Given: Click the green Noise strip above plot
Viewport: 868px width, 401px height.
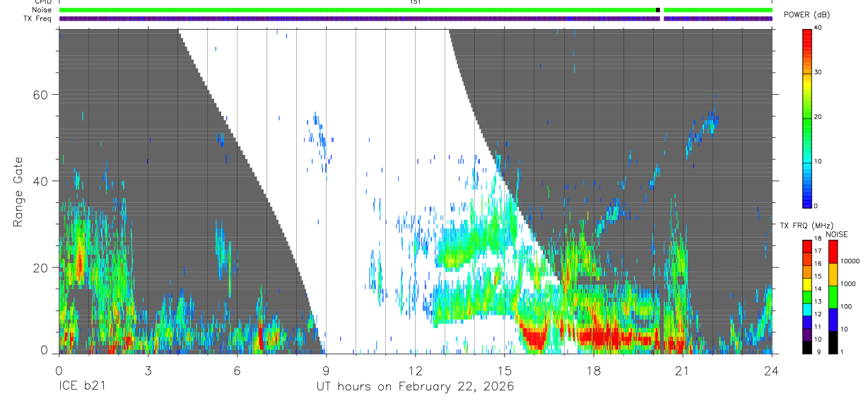Looking at the screenshot, I should coord(416,10).
